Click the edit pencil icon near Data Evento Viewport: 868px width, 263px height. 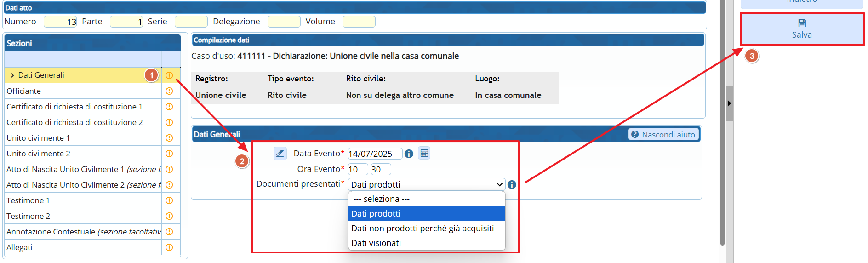tap(280, 154)
